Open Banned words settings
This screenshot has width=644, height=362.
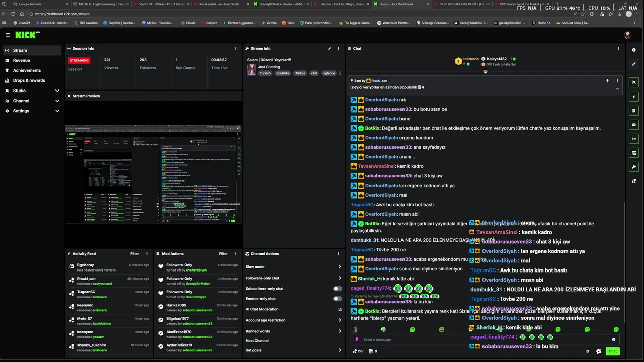pyautogui.click(x=293, y=331)
